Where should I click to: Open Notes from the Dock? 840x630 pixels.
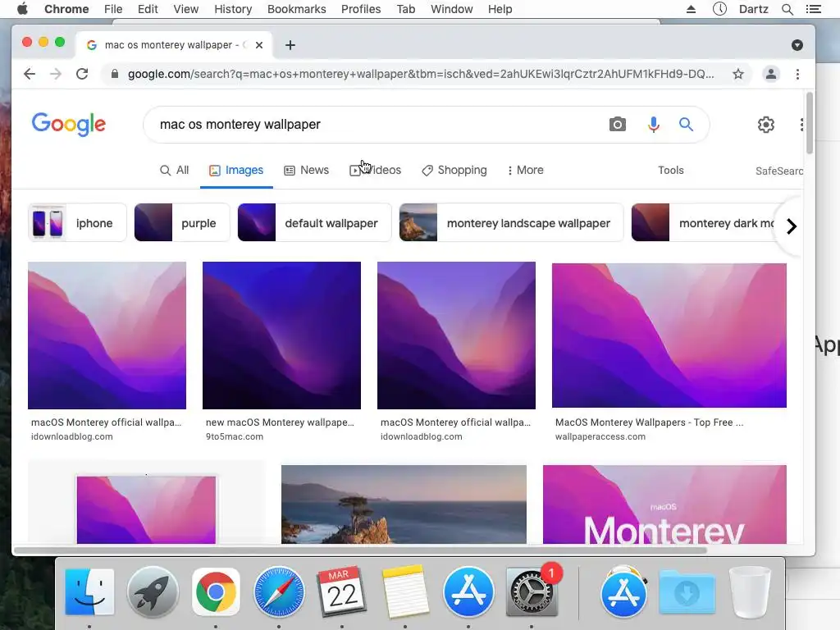pos(405,592)
